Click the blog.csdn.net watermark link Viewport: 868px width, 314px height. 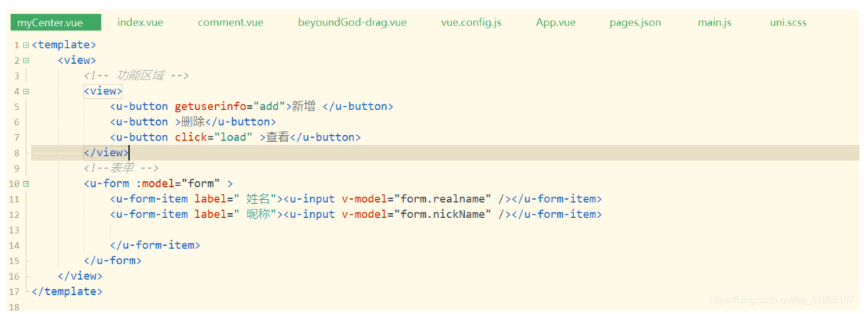(781, 301)
